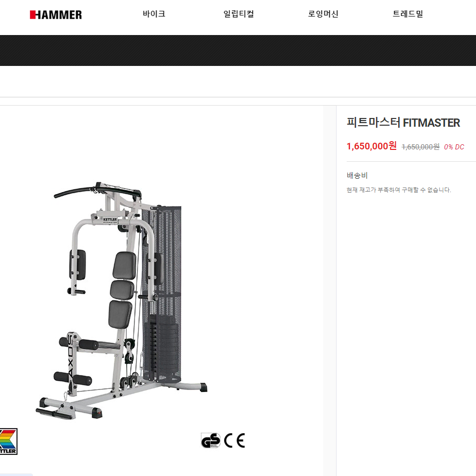The height and width of the screenshot is (476, 476).
Task: Click the crossed-out original price
Action: [420, 147]
